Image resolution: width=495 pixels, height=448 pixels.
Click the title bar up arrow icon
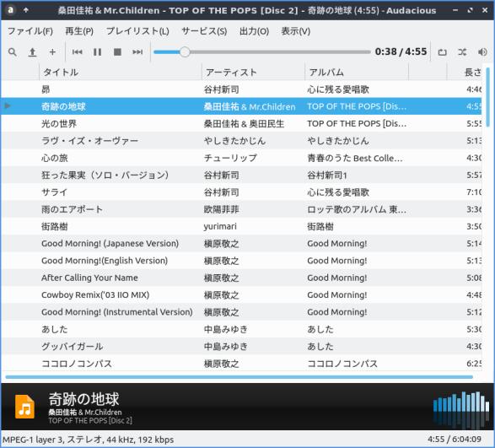click(26, 10)
